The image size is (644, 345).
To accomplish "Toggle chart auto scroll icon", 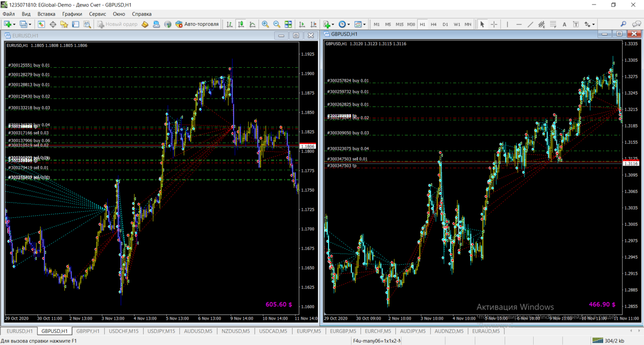I will coord(302,24).
